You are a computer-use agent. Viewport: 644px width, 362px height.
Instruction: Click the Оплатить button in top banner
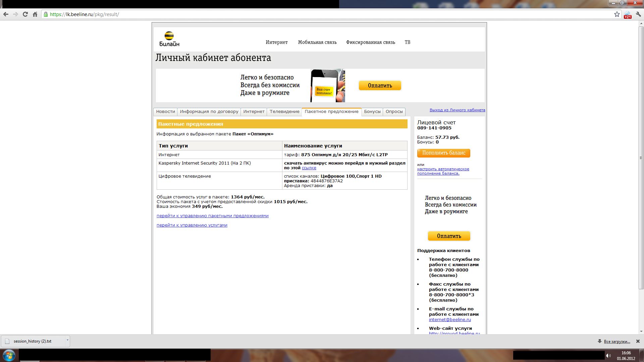[380, 85]
